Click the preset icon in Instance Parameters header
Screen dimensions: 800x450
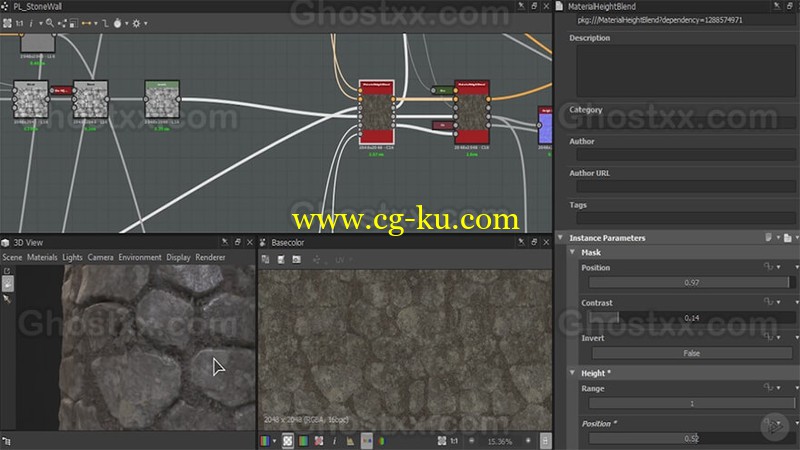[x=768, y=238]
